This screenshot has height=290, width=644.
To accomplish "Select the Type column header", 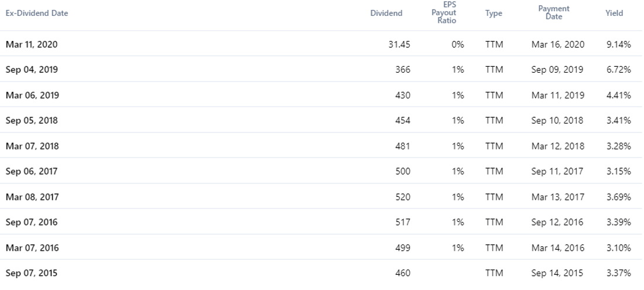I will [x=494, y=13].
